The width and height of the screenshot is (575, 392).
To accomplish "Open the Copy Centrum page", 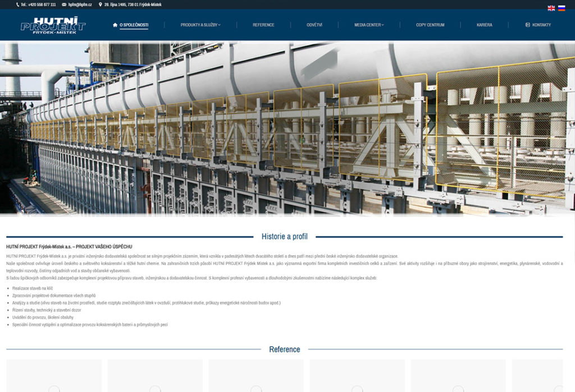I will point(430,25).
